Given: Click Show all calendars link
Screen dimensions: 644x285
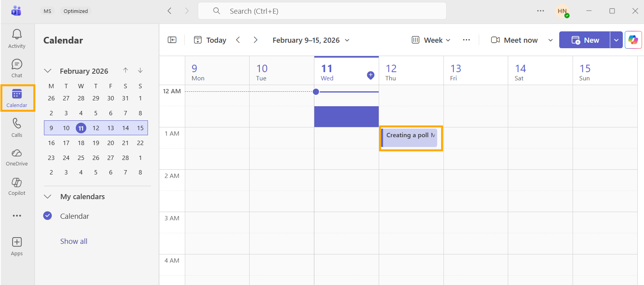Looking at the screenshot, I should tap(74, 241).
